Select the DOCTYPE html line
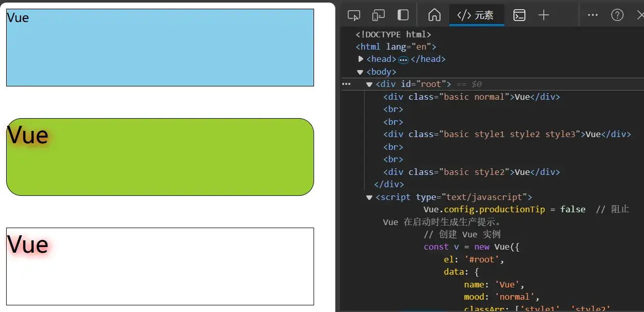644x312 pixels. pyautogui.click(x=393, y=34)
